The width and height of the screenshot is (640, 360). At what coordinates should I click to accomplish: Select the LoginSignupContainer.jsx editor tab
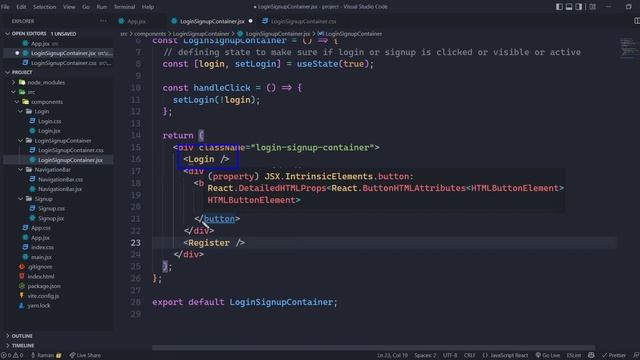click(x=212, y=21)
